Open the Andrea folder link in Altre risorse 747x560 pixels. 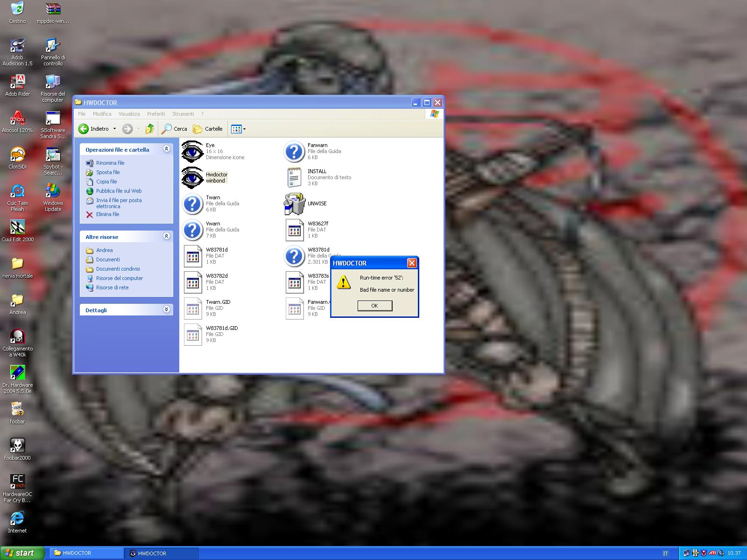pos(104,250)
